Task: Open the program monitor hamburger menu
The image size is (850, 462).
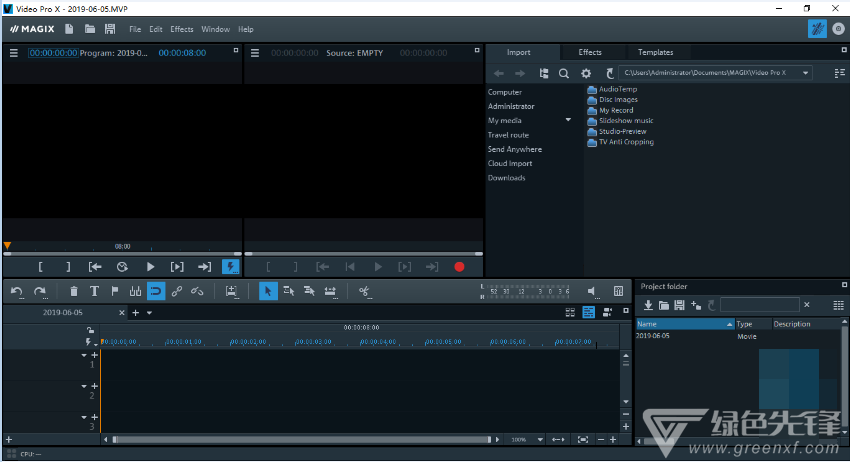Action: [14, 53]
